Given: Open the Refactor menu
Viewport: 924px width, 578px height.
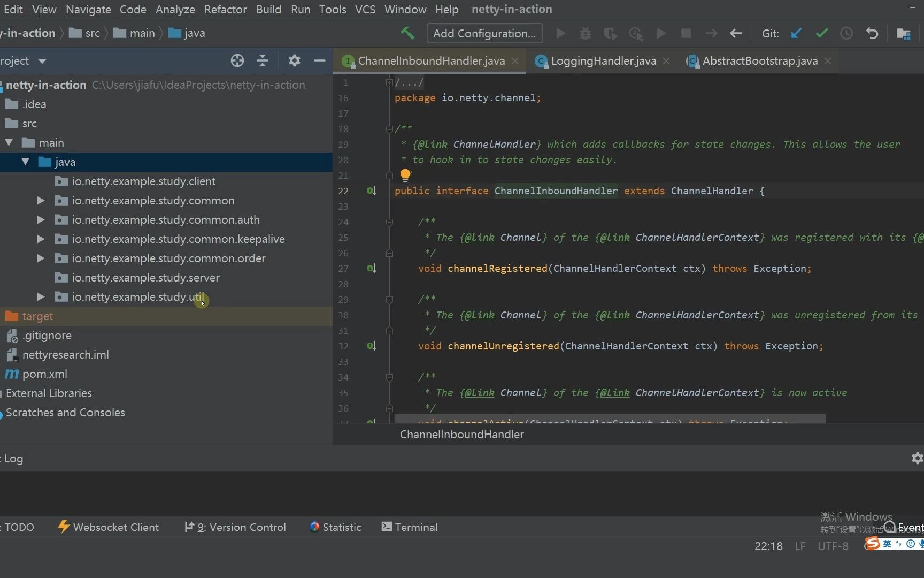Looking at the screenshot, I should (x=225, y=9).
